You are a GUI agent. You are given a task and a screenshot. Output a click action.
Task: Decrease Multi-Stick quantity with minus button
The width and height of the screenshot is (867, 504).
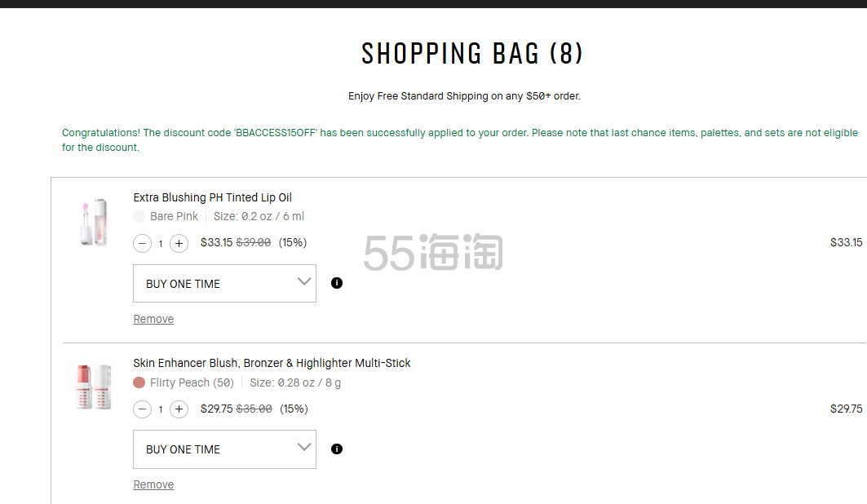[143, 409]
